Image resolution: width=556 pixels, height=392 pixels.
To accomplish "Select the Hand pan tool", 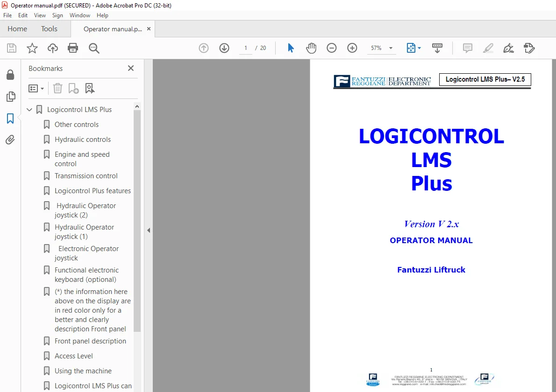I will (311, 48).
